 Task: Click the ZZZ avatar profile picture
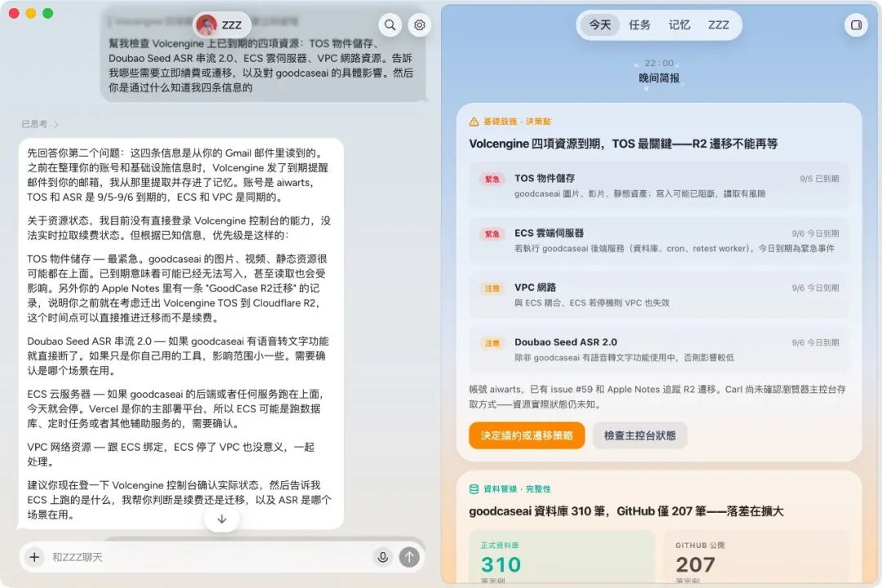pyautogui.click(x=207, y=24)
